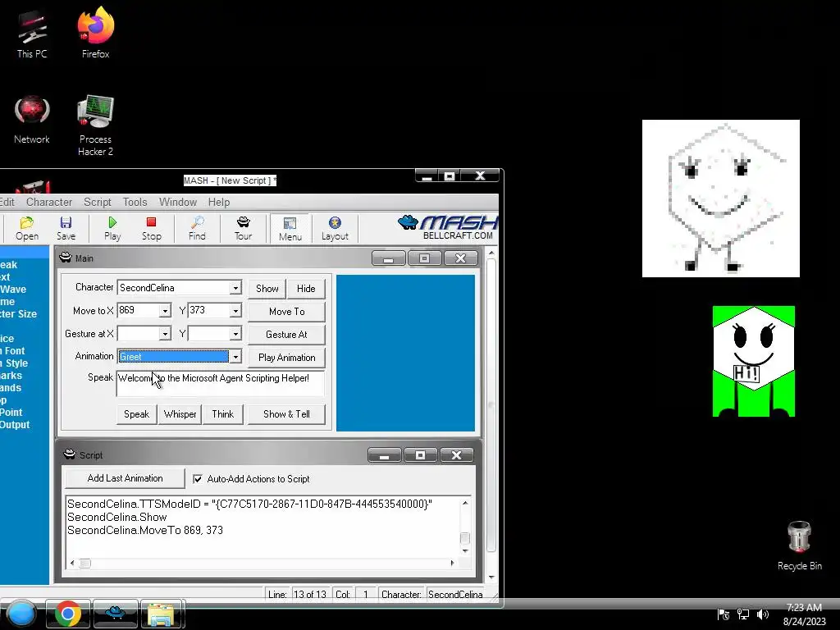840x630 pixels.
Task: Click script line SecondCelina.Show
Action: [x=116, y=517]
